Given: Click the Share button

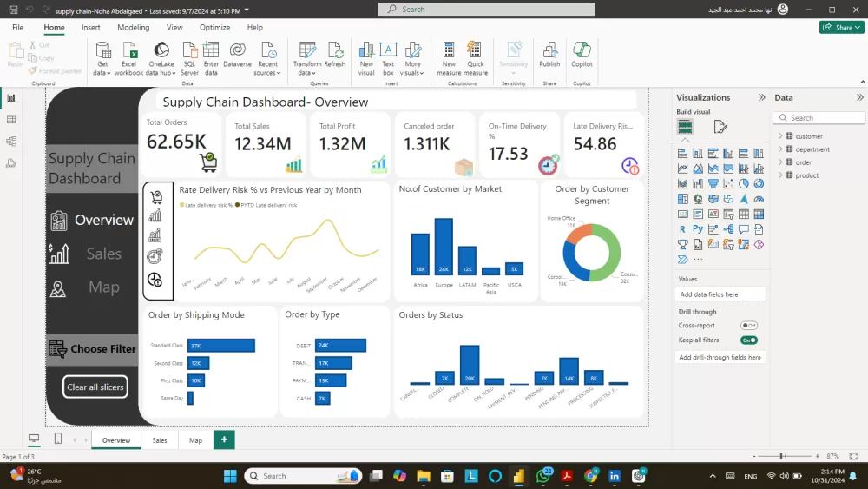Looking at the screenshot, I should tap(840, 28).
